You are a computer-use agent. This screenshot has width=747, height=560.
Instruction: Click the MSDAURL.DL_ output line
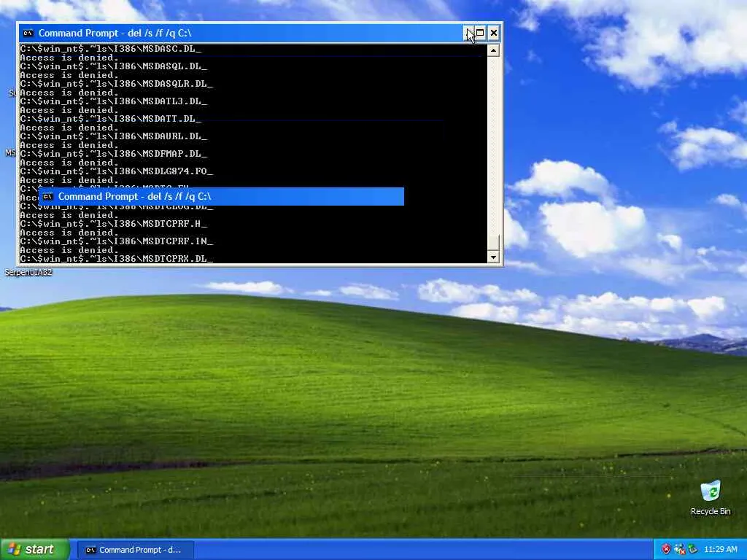pos(113,136)
